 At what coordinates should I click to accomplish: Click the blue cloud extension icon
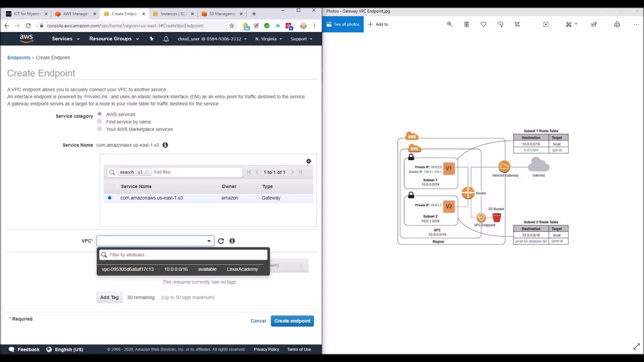pyautogui.click(x=277, y=26)
